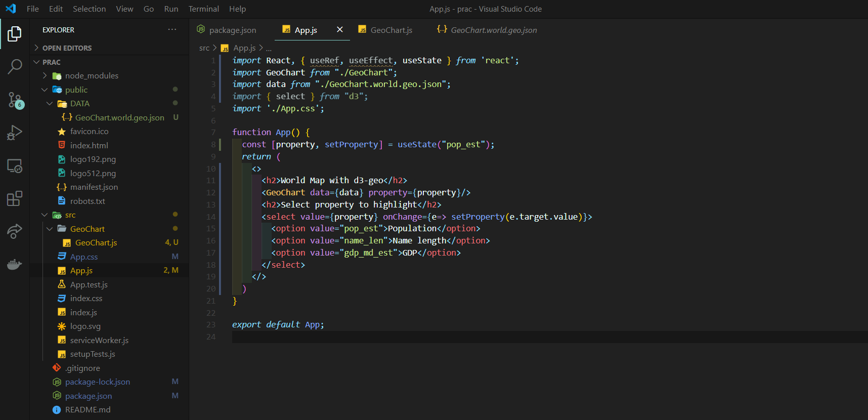Image resolution: width=868 pixels, height=420 pixels.
Task: Open the Live Share icon in activity bar
Action: coord(15,231)
